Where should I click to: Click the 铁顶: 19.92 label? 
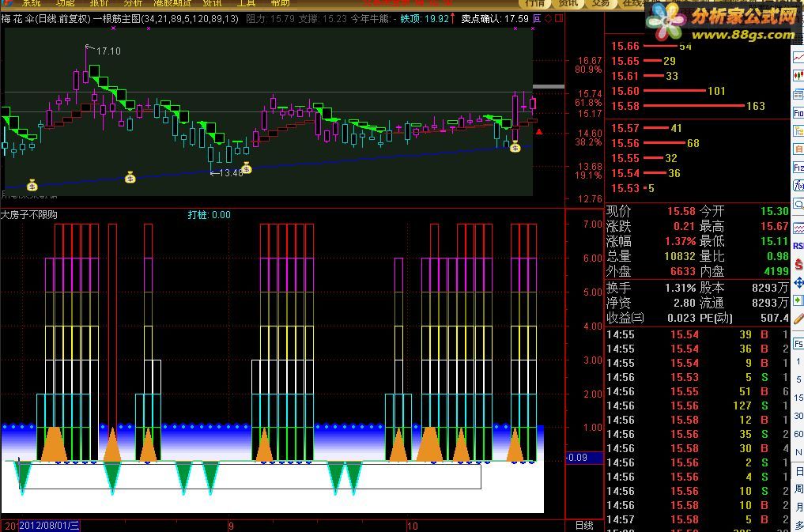425,18
